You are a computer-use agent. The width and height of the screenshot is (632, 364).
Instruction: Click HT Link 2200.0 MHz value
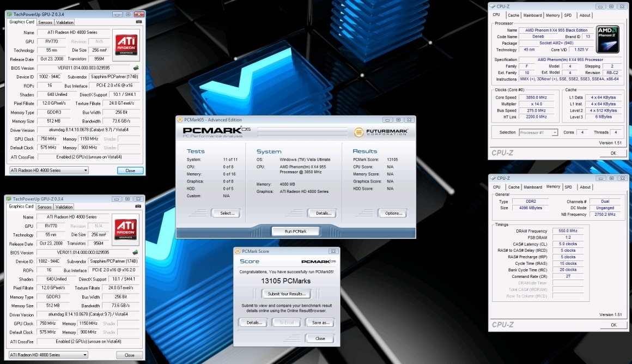(536, 117)
